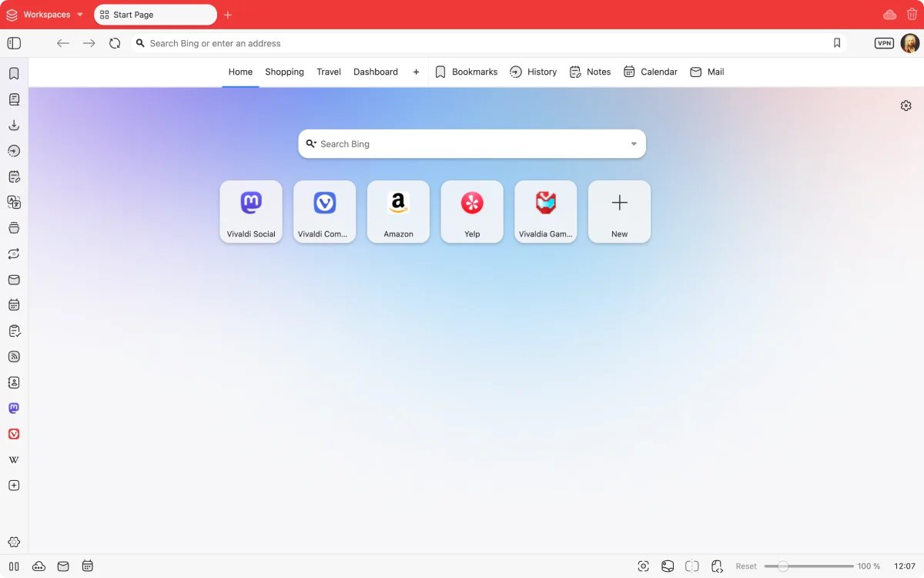
Task: Reset the page zoom level
Action: pyautogui.click(x=746, y=566)
